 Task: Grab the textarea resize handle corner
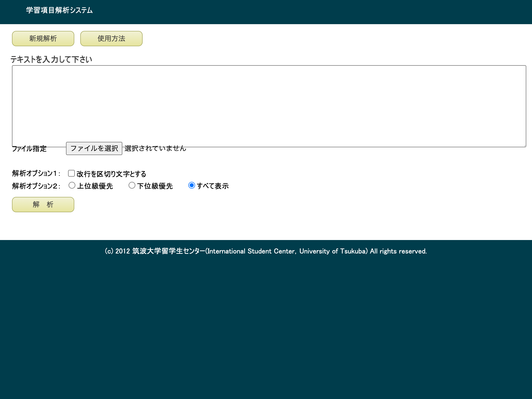click(524, 145)
